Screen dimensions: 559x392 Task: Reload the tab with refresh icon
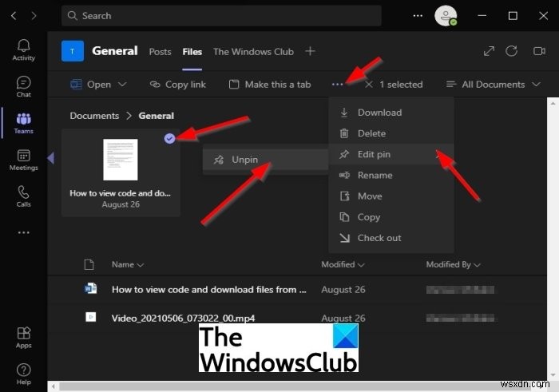(x=511, y=51)
